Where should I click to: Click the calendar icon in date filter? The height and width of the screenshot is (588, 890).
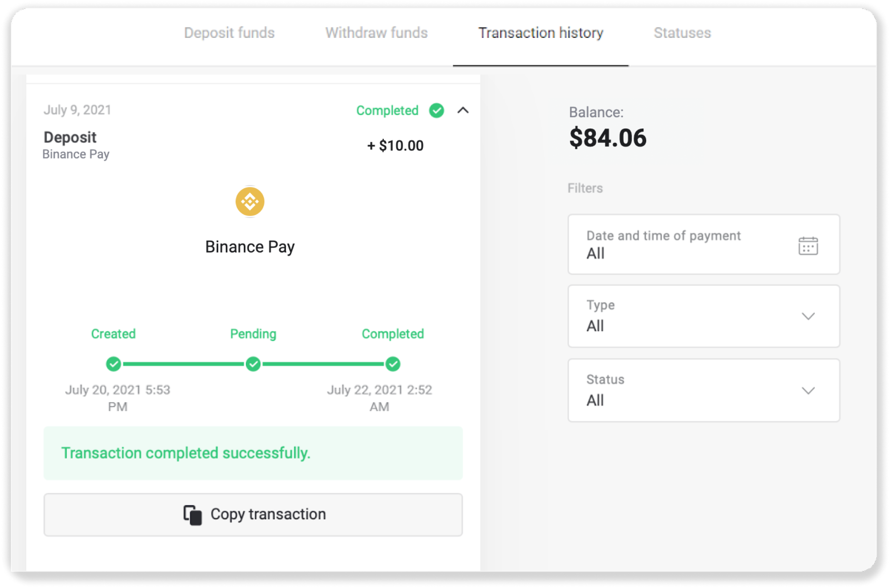[x=808, y=246]
